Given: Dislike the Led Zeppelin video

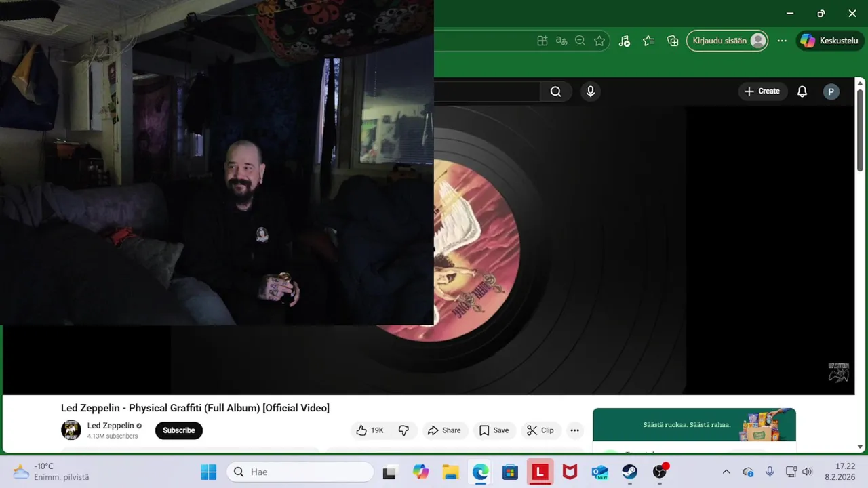Looking at the screenshot, I should 403,430.
